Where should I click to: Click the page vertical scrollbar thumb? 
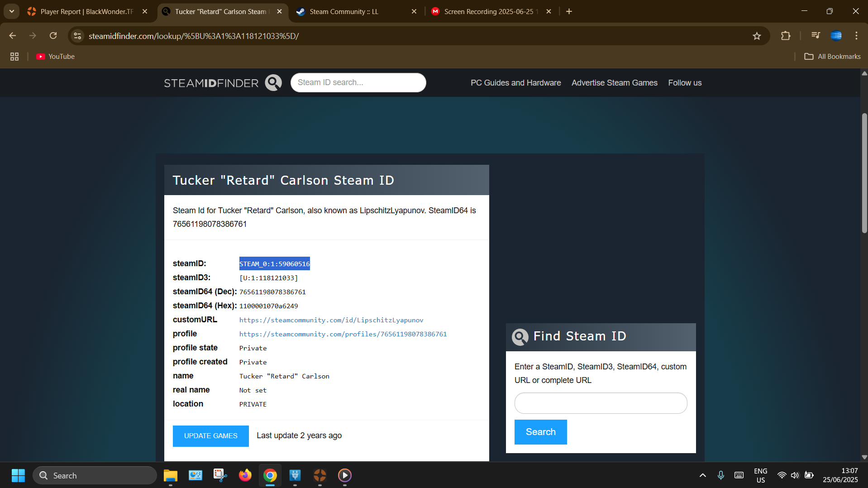[x=864, y=173]
